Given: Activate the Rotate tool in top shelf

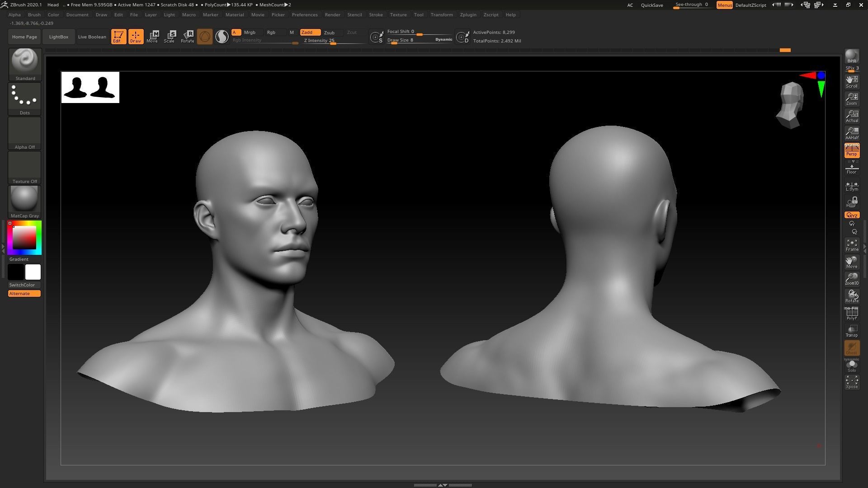Looking at the screenshot, I should coord(187,37).
